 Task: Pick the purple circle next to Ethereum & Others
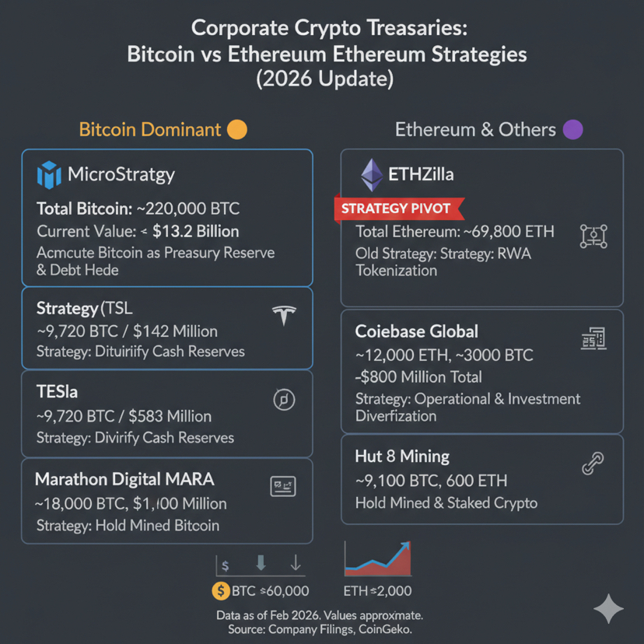click(x=572, y=129)
